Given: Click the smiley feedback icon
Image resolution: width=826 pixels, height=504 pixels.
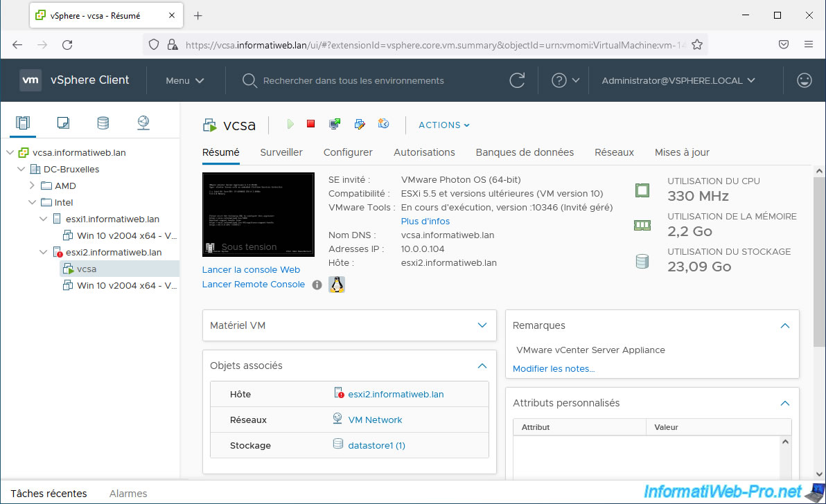Looking at the screenshot, I should tap(804, 80).
